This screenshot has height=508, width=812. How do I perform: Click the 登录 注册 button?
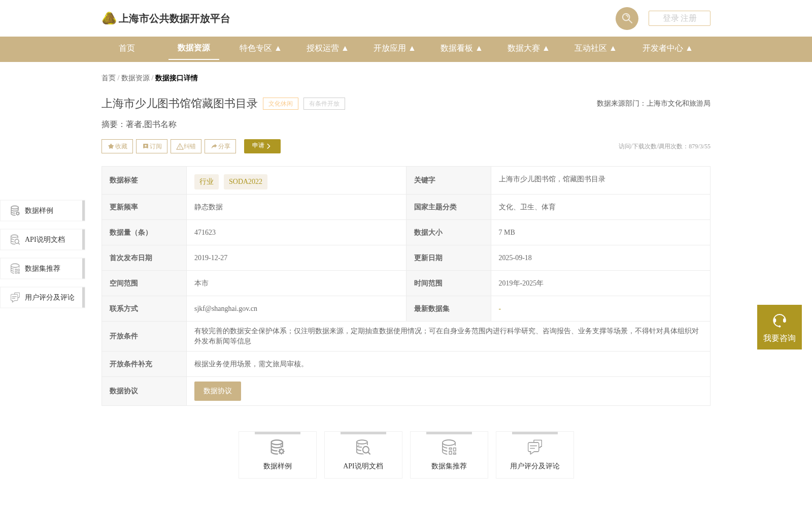point(680,18)
